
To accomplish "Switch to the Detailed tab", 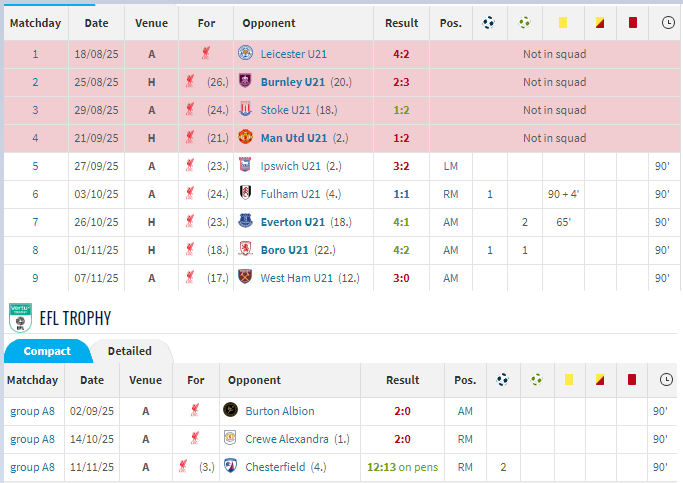I will click(x=130, y=351).
